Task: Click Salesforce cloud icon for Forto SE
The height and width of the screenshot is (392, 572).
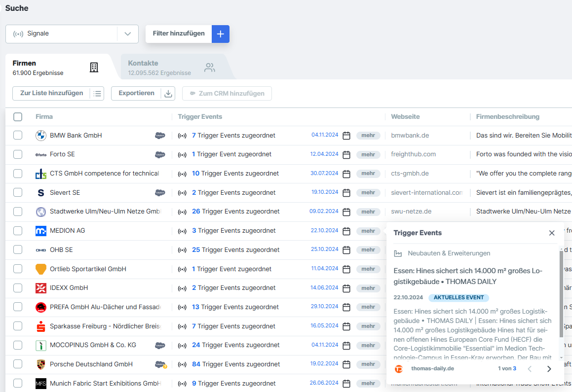Action: tap(160, 154)
